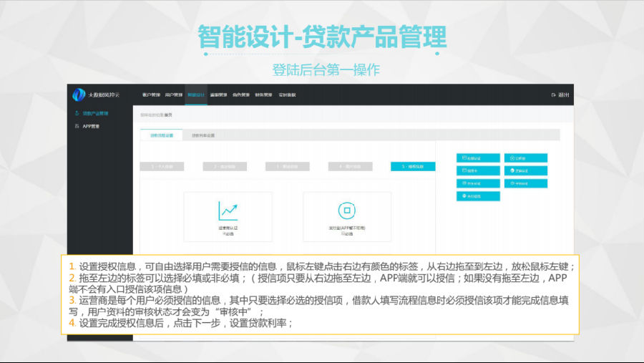Click the circled square 支付宝 icon
Image resolution: width=644 pixels, height=363 pixels.
[x=347, y=210]
